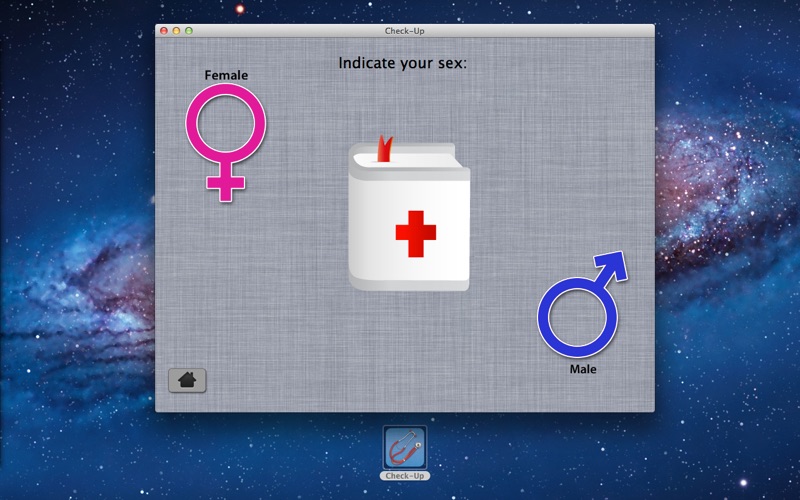This screenshot has width=800, height=500.
Task: Open the Check-Up app icon below the window
Action: click(x=404, y=447)
